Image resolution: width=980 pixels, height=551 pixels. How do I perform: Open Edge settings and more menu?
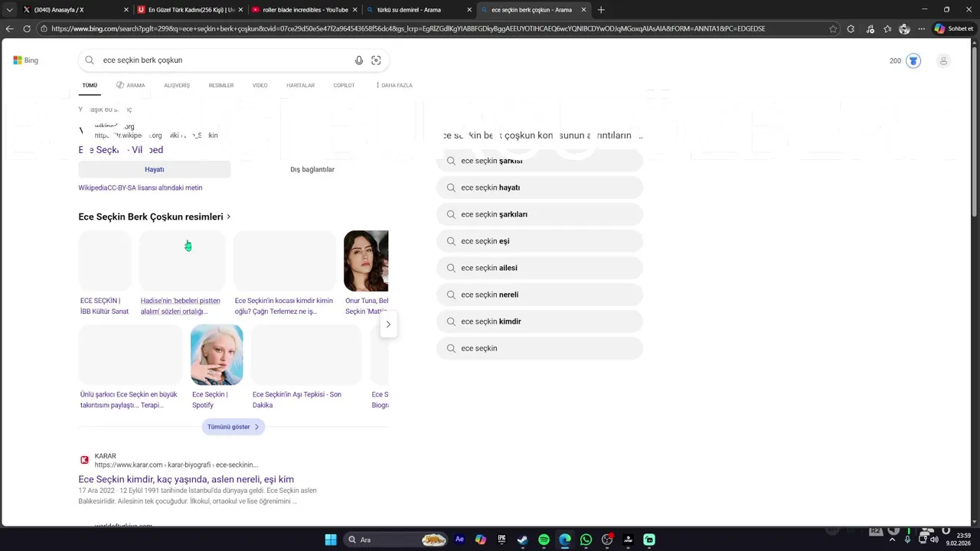pyautogui.click(x=921, y=28)
